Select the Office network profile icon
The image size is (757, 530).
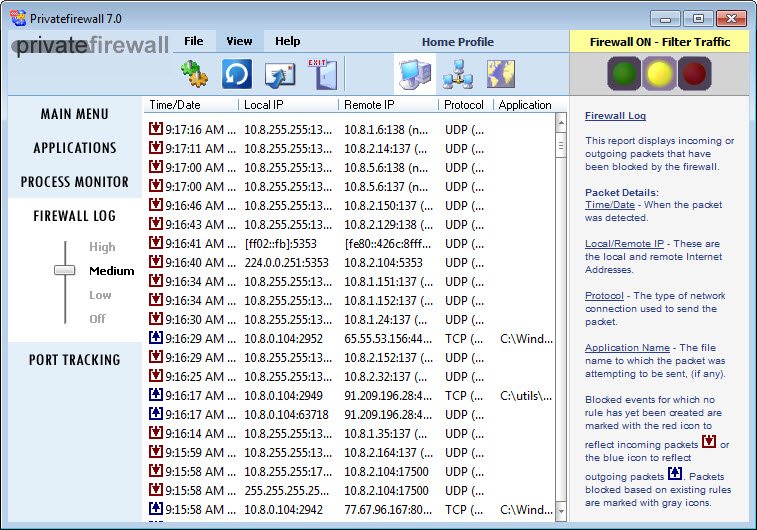[x=458, y=74]
